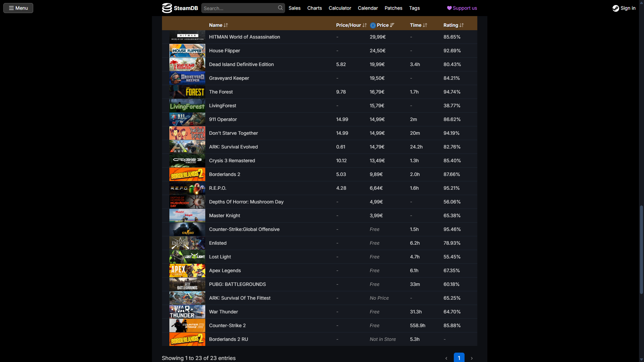
Task: Click Depths Of Horror: Mushroom Day name
Action: point(246,202)
